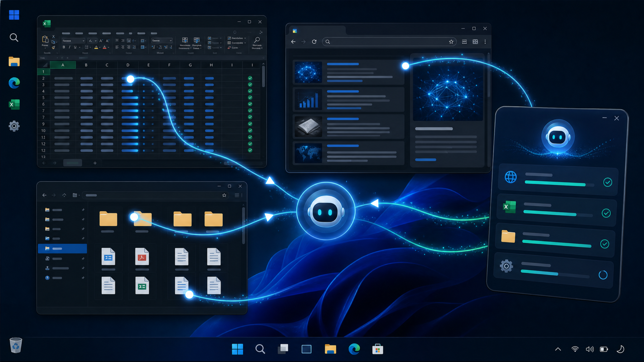This screenshot has height=362, width=644.
Task: Go back in the file explorer window
Action: coord(44,195)
